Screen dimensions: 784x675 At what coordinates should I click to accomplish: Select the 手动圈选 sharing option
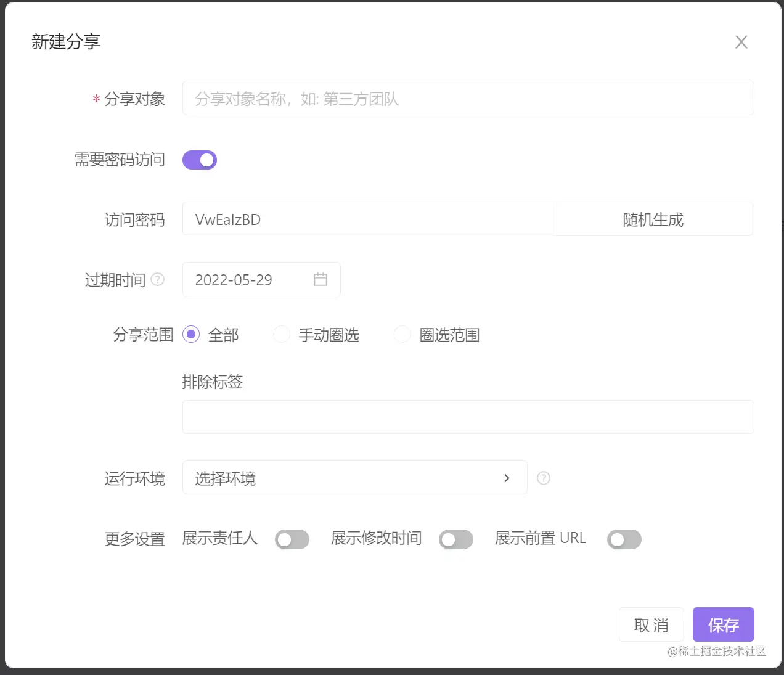coord(281,334)
